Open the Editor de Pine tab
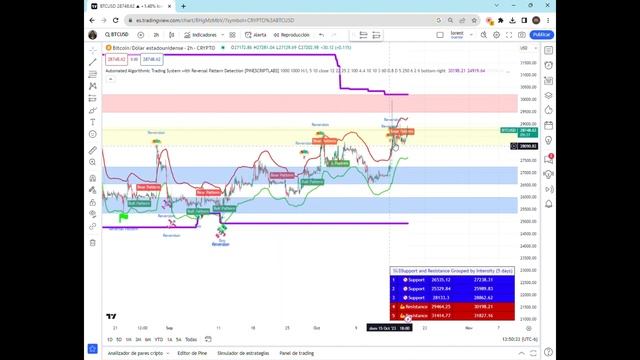 tap(192, 353)
